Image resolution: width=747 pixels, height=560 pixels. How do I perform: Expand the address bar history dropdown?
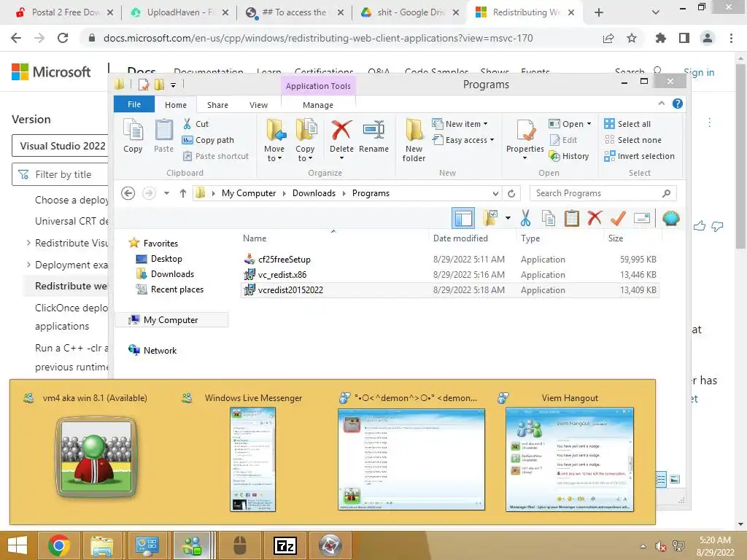[495, 193]
